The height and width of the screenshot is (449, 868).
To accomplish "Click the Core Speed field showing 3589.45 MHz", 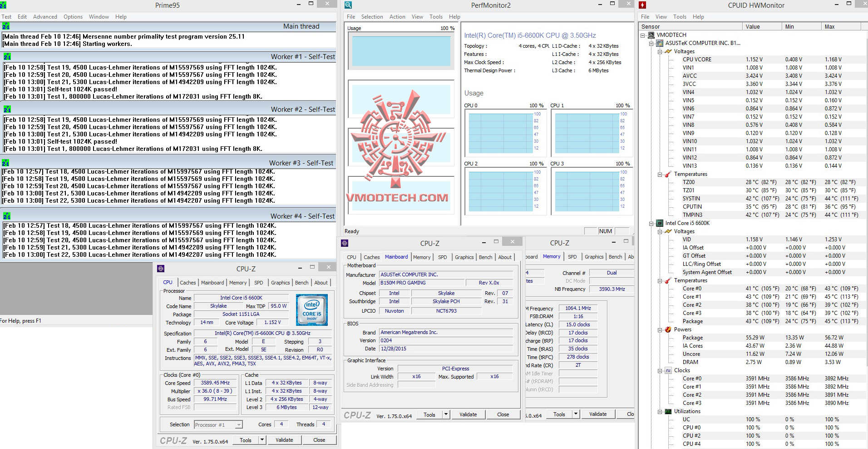I will [215, 383].
